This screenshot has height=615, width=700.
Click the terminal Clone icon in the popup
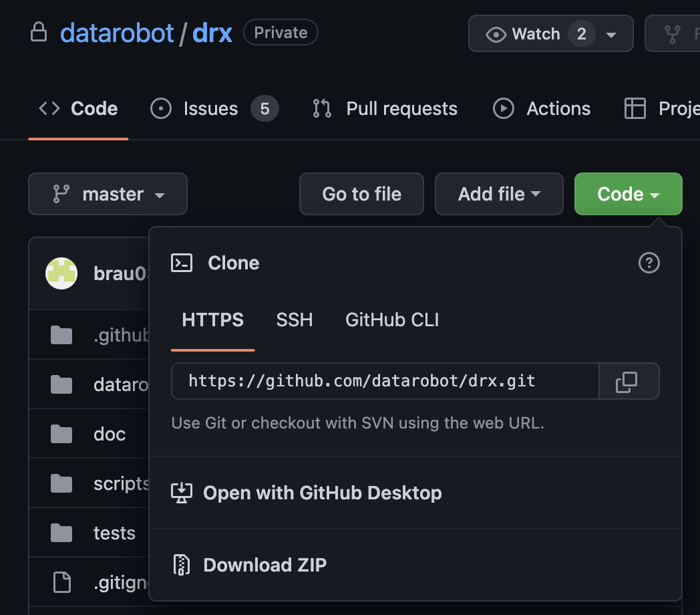pos(181,263)
